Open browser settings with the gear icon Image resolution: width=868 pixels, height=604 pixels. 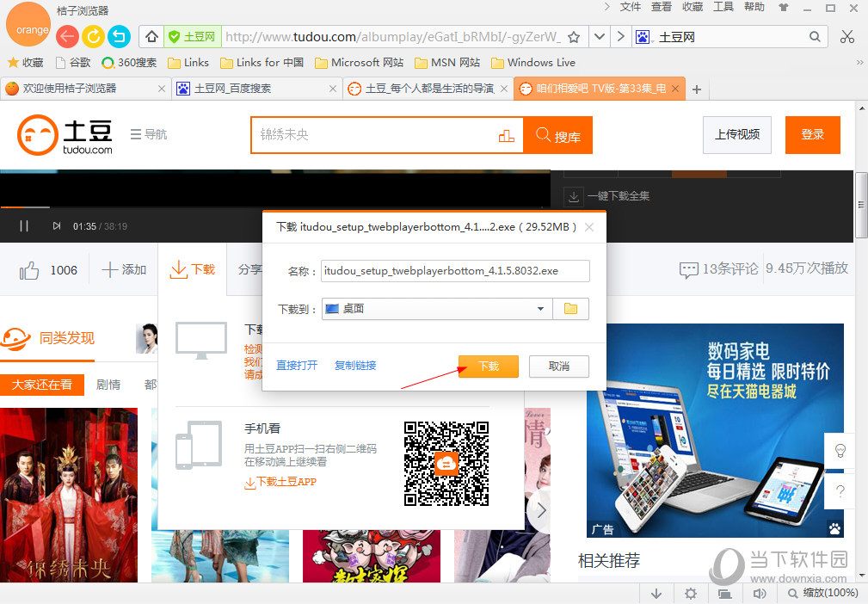(690, 593)
